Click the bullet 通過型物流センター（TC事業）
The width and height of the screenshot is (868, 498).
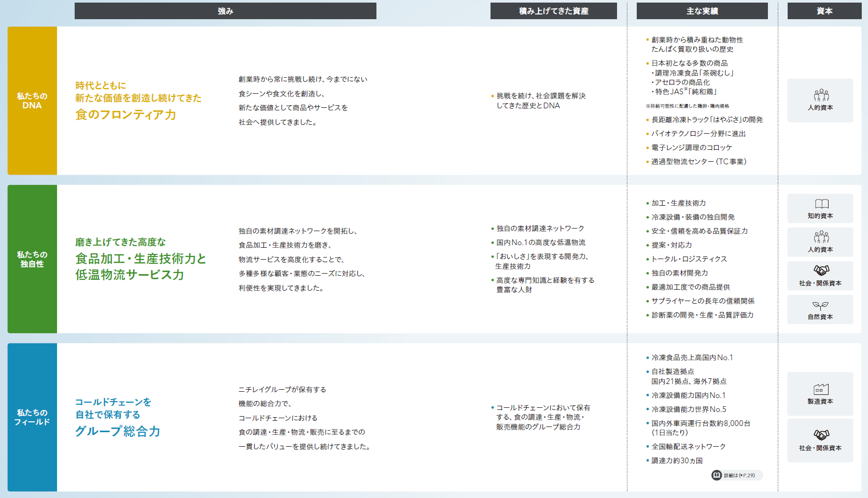click(696, 162)
